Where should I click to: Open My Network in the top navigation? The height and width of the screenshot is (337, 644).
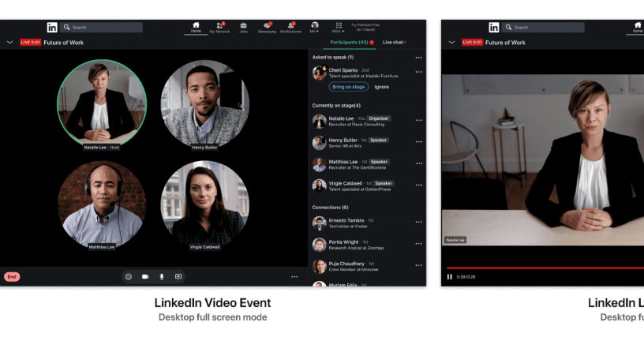tap(219, 28)
